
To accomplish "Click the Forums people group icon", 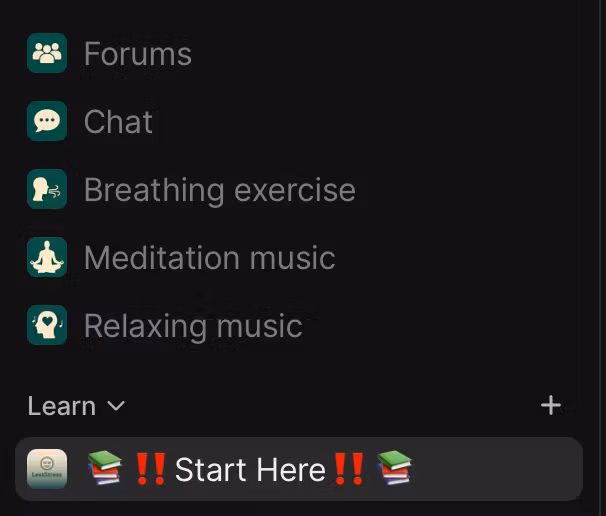I will 47,53.
